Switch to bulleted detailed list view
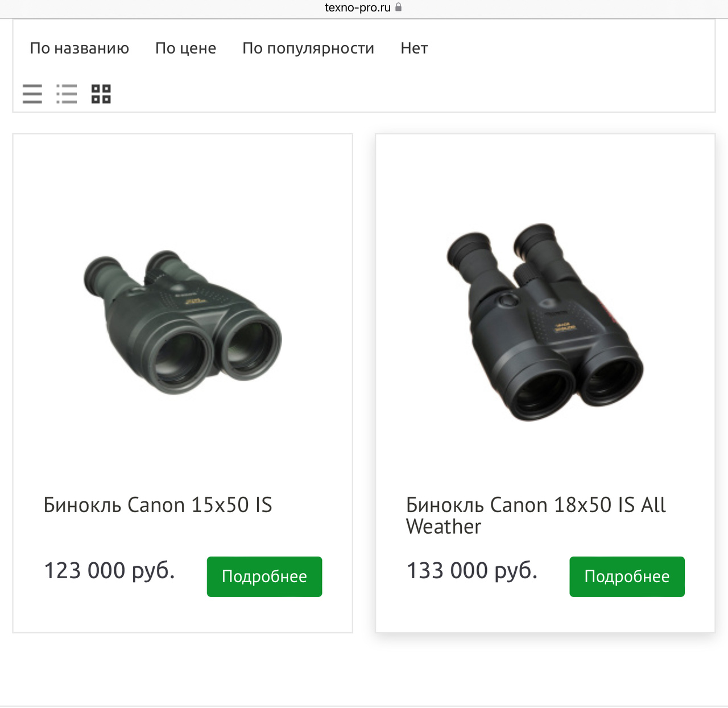The width and height of the screenshot is (728, 708). (67, 94)
